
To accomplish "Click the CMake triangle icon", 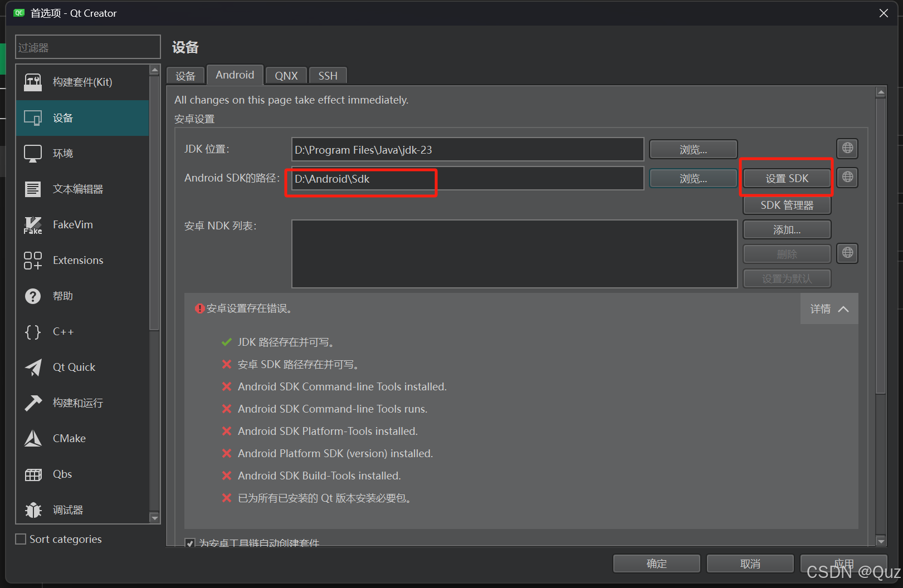I will (33, 439).
